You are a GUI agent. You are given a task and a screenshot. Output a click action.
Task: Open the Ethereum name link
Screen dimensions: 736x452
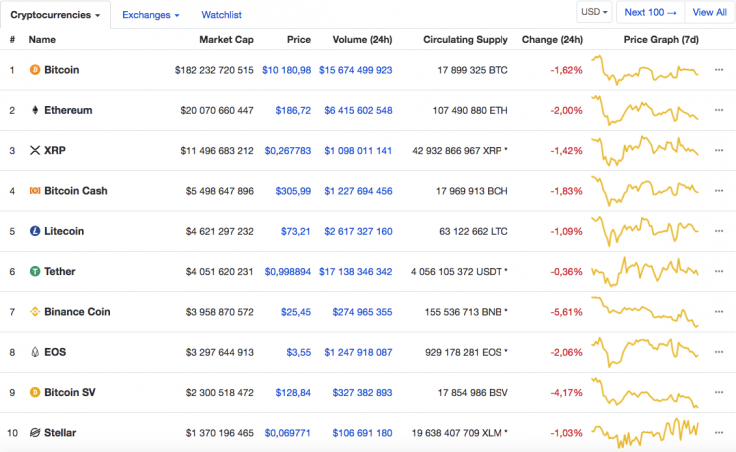(x=68, y=110)
